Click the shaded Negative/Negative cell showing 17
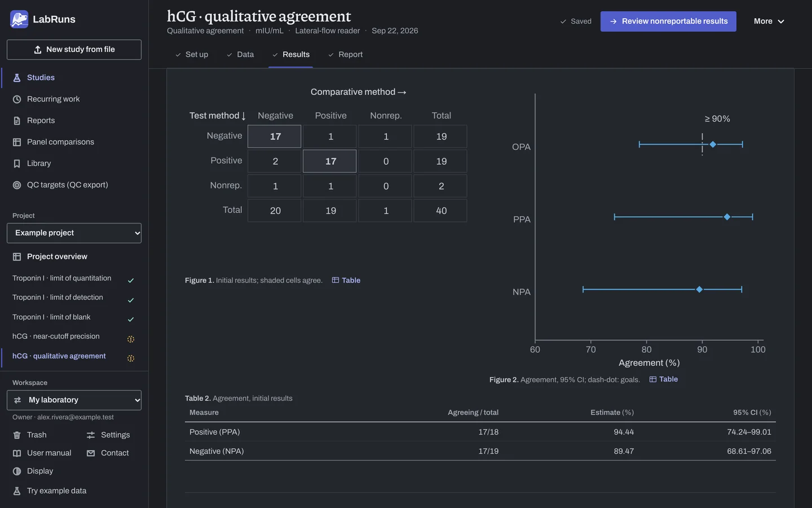 (x=275, y=137)
